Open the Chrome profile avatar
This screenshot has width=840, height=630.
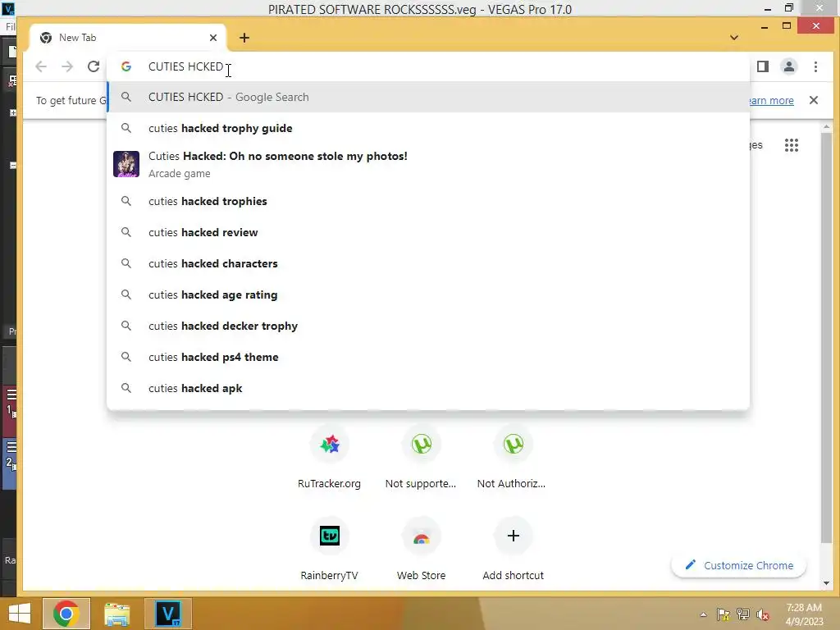pos(789,66)
